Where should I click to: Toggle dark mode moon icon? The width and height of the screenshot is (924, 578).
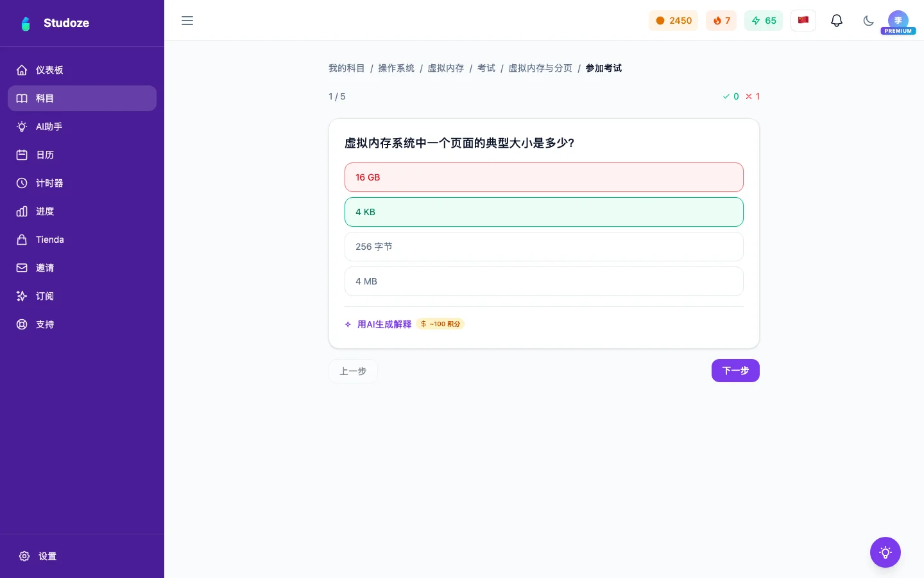pyautogui.click(x=869, y=21)
